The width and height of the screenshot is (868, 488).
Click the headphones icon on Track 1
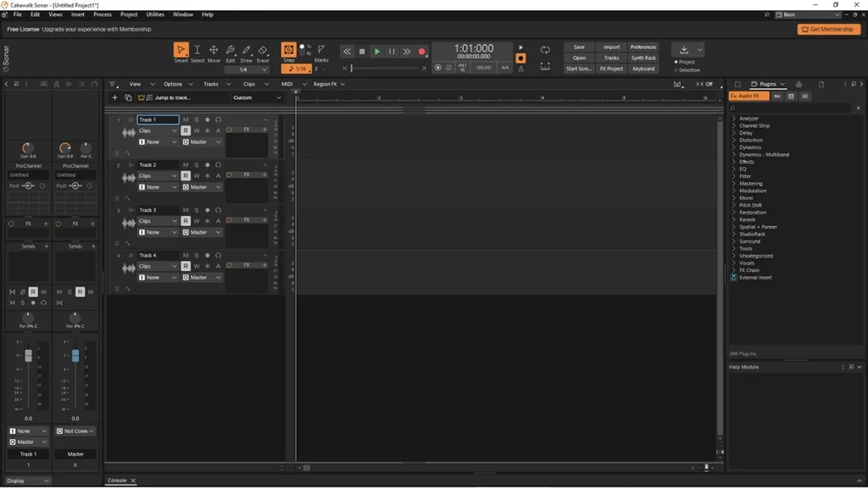(x=219, y=119)
